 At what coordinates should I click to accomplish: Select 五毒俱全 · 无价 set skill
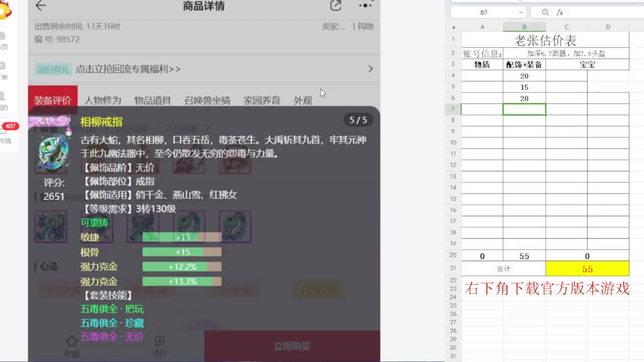click(x=112, y=336)
